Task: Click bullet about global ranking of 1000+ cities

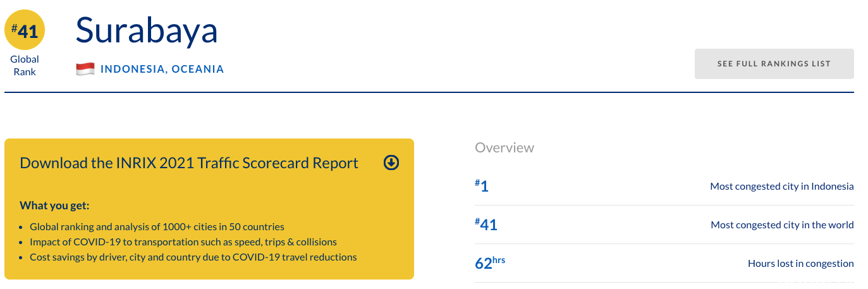Action: click(157, 226)
